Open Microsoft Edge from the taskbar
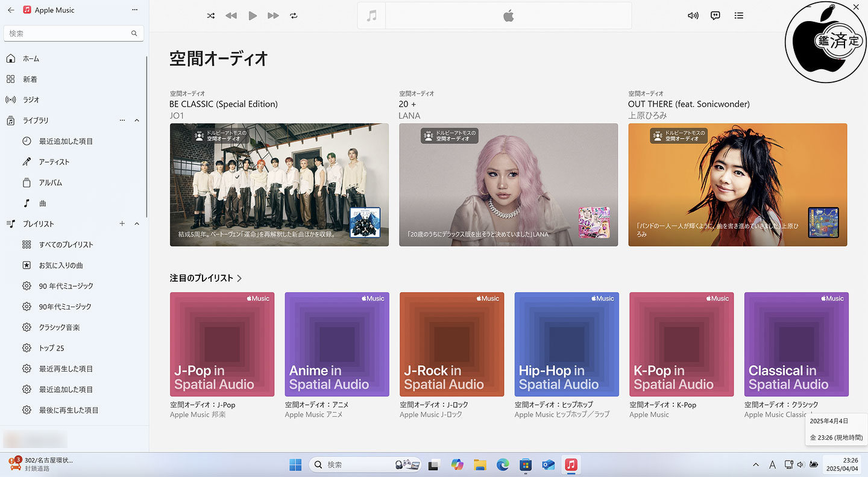868x477 pixels. pos(503,465)
